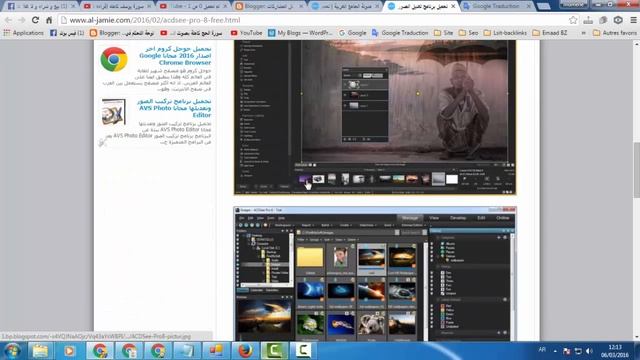
Task: Open the green Camtasia taskbar icon
Action: pyautogui.click(x=274, y=351)
